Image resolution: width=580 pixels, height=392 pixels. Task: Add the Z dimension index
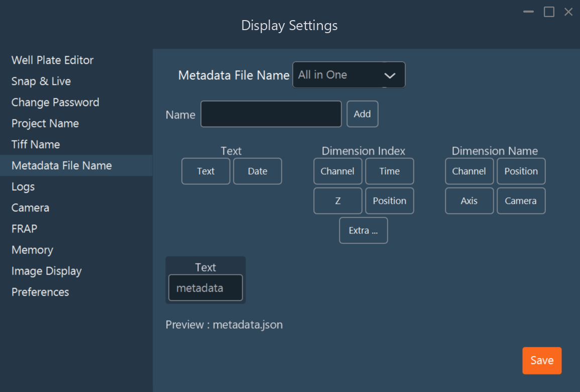pos(337,201)
